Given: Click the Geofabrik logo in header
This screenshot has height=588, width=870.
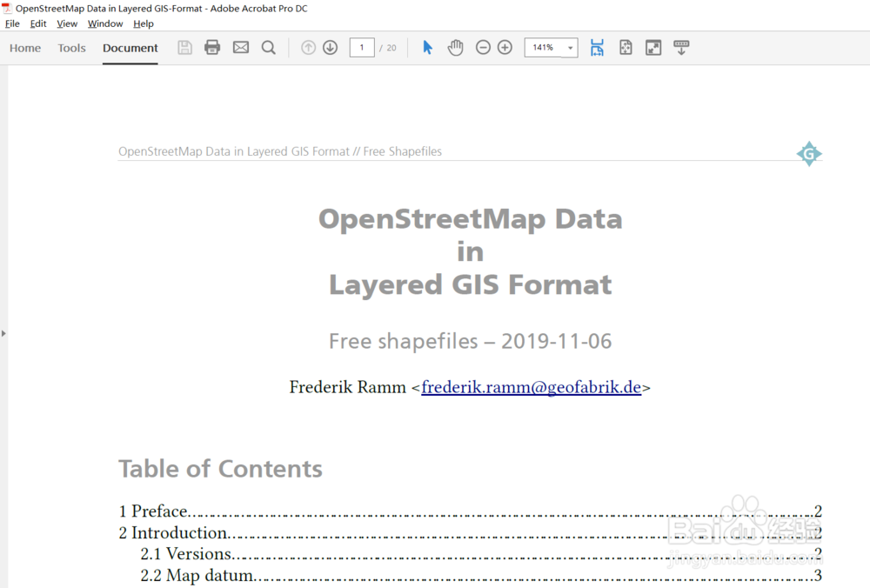Looking at the screenshot, I should tap(809, 154).
